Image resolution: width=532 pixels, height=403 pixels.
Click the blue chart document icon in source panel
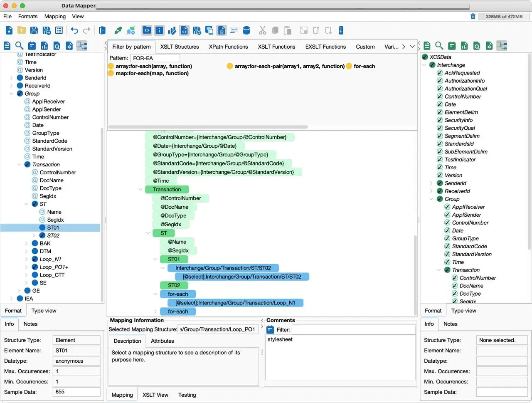point(44,46)
